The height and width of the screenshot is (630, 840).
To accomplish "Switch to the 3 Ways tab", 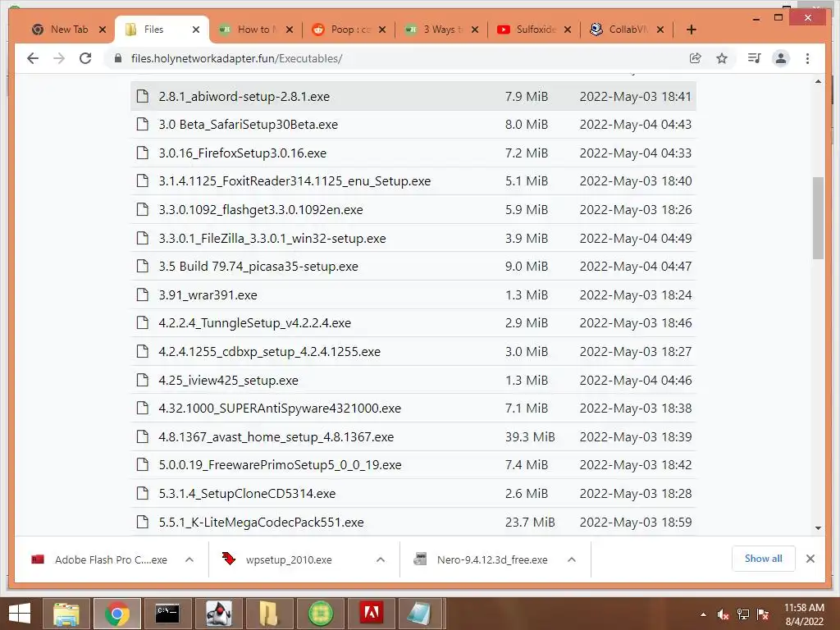I will [442, 30].
